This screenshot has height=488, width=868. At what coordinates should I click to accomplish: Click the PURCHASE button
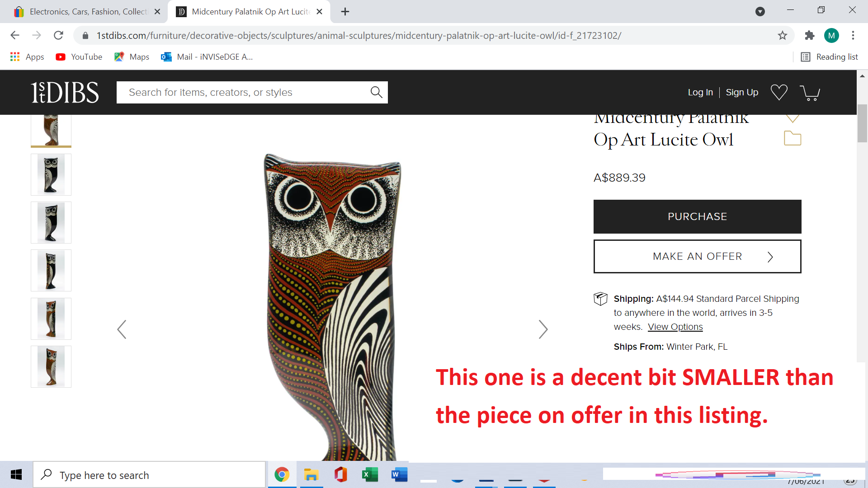coord(697,216)
